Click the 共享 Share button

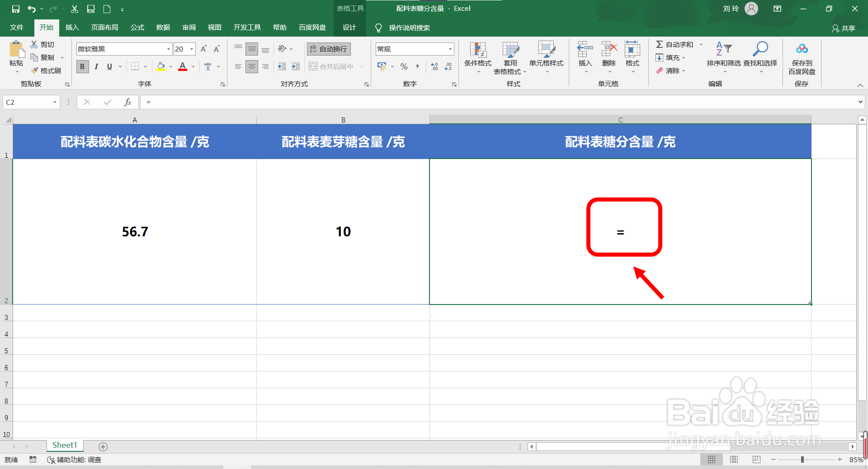(x=844, y=28)
